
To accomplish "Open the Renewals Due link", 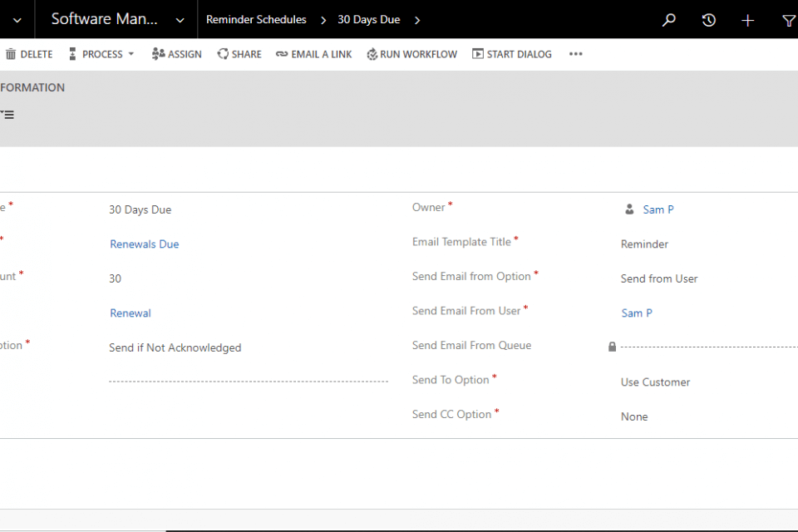I will click(x=145, y=244).
